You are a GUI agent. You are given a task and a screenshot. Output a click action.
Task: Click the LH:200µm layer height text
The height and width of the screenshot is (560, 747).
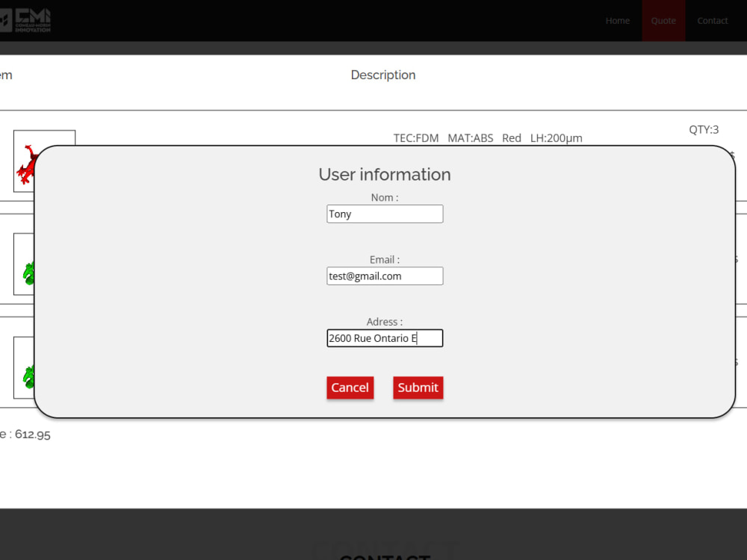click(556, 138)
